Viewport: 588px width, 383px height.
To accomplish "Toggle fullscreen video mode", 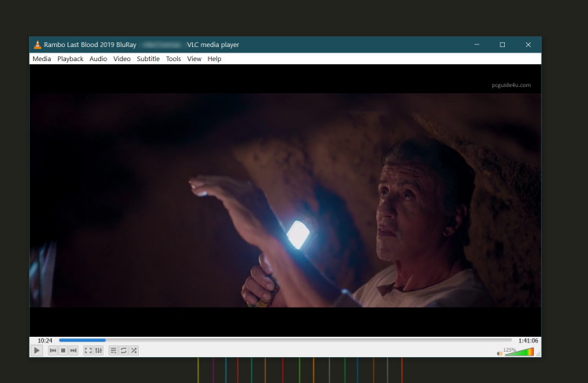I will (88, 350).
